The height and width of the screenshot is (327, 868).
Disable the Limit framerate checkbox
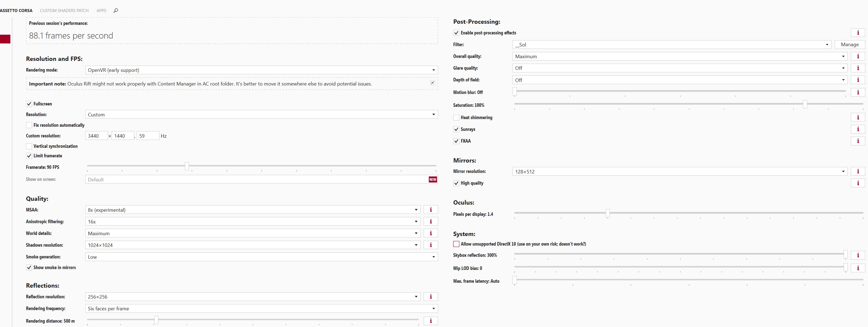coord(29,156)
